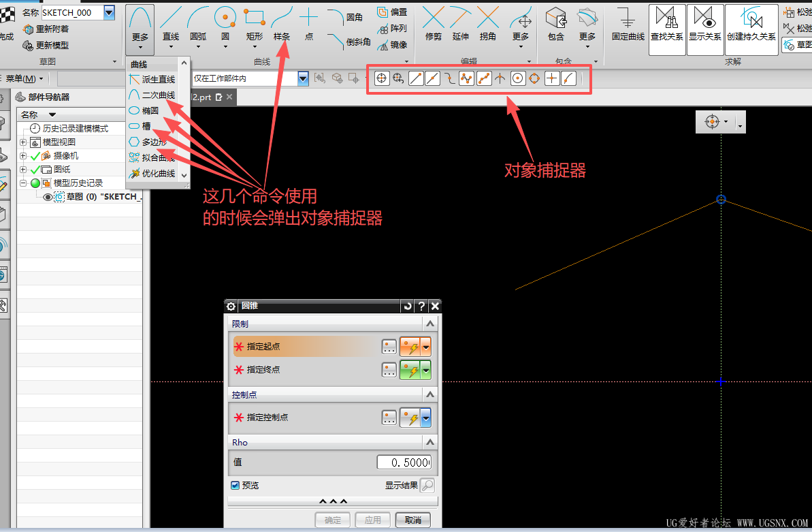Open the 显示关系 show relations tool
Viewport: 812px width, 532px height.
[705, 29]
